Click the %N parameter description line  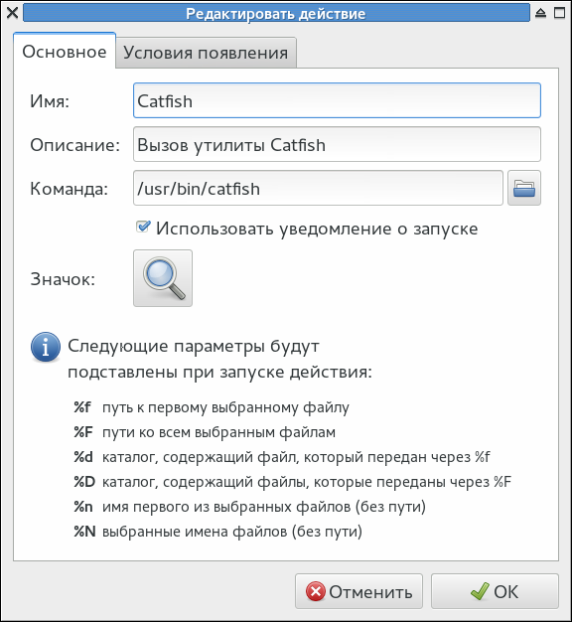pos(218,532)
